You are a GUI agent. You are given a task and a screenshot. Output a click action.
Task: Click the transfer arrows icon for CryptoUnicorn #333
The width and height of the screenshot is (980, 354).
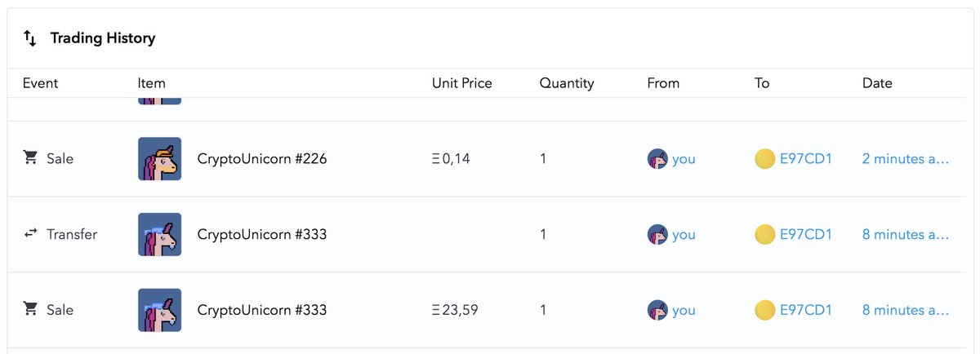(x=30, y=234)
